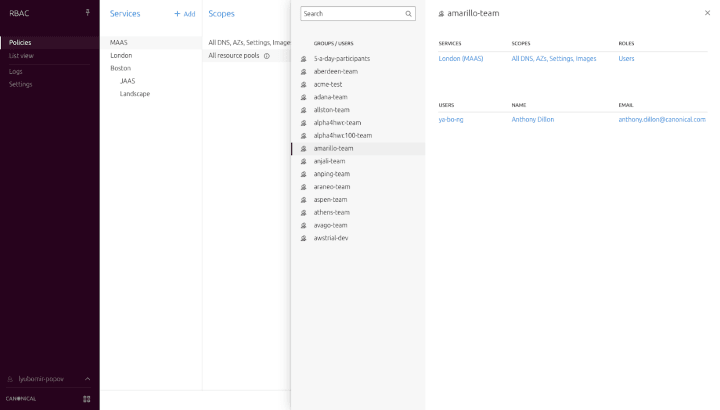Click the group icon beside awstrial-dev
The height and width of the screenshot is (410, 720).
[304, 238]
